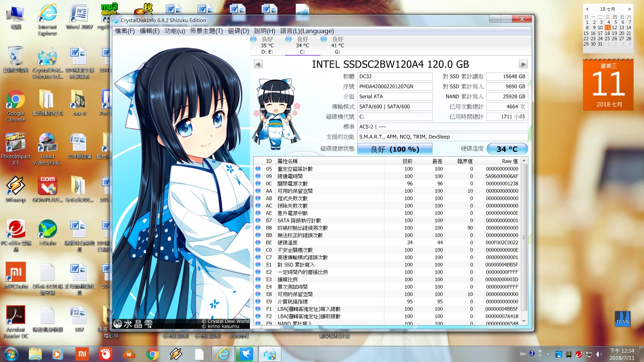
Task: Open the 資源回收筒 recycle bin icon
Action: coord(15,60)
